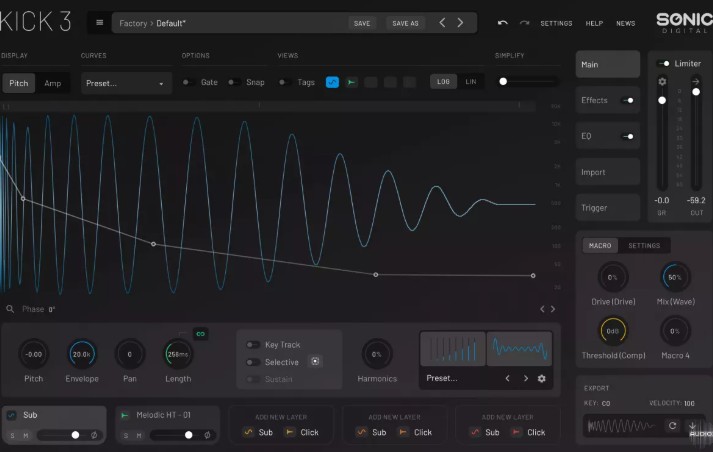Solo the Melodic HT - 01 layer

pos(126,436)
